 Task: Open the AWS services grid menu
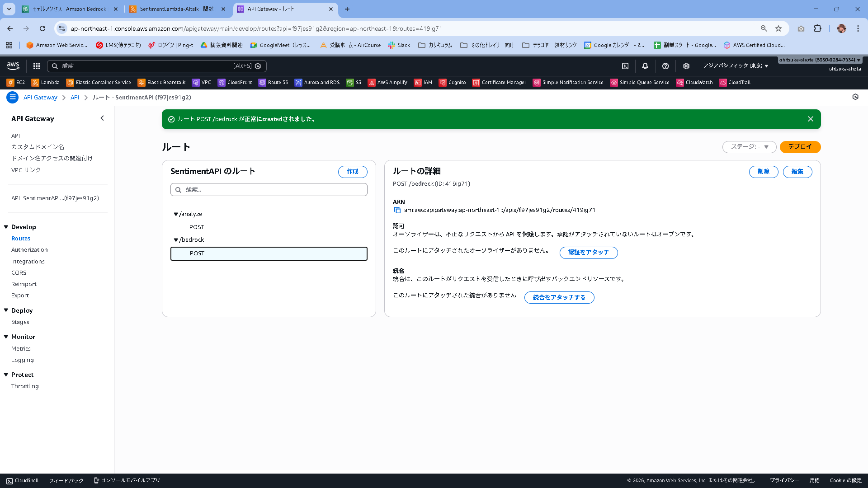pos(37,66)
